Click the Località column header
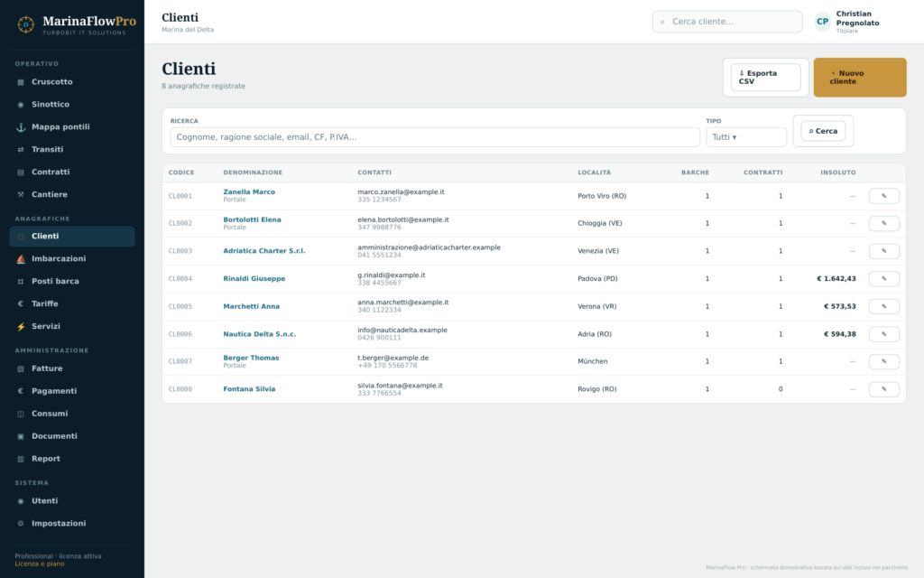This screenshot has width=924, height=578. [x=594, y=172]
